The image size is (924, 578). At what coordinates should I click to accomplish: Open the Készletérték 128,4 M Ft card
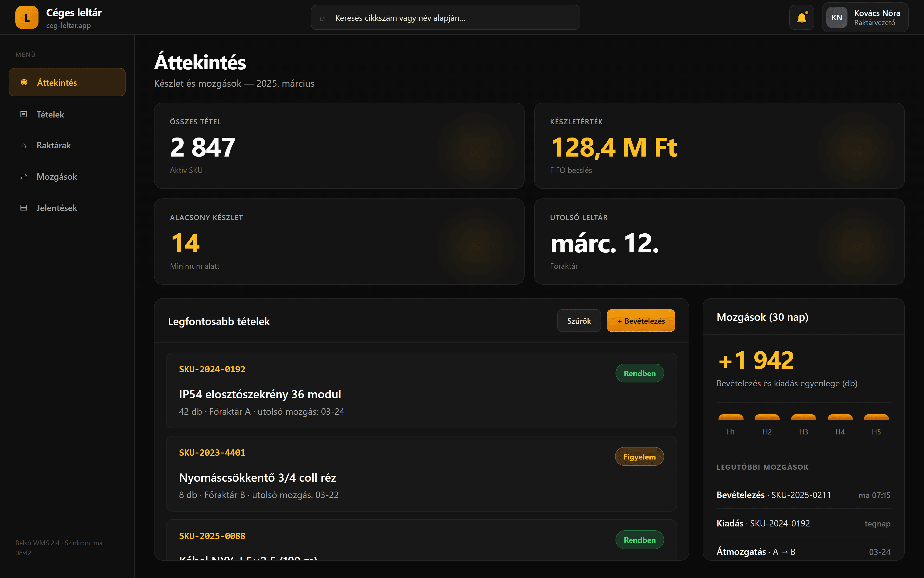click(719, 146)
